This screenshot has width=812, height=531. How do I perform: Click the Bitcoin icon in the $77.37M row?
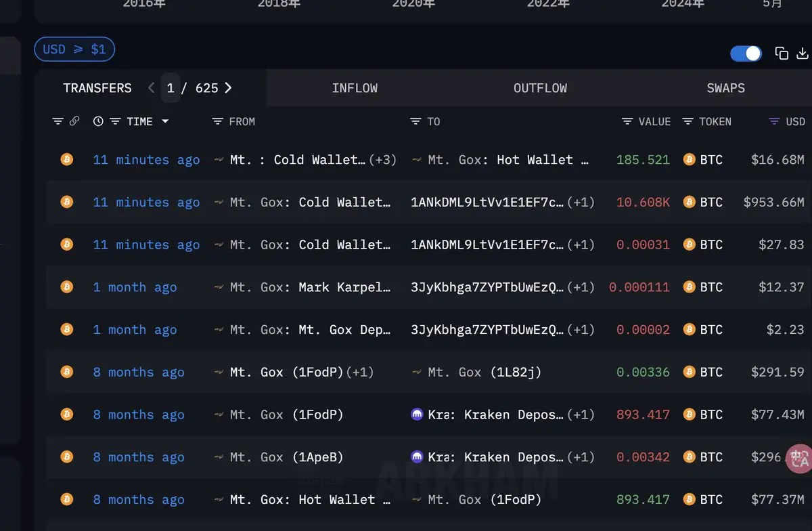(x=66, y=498)
